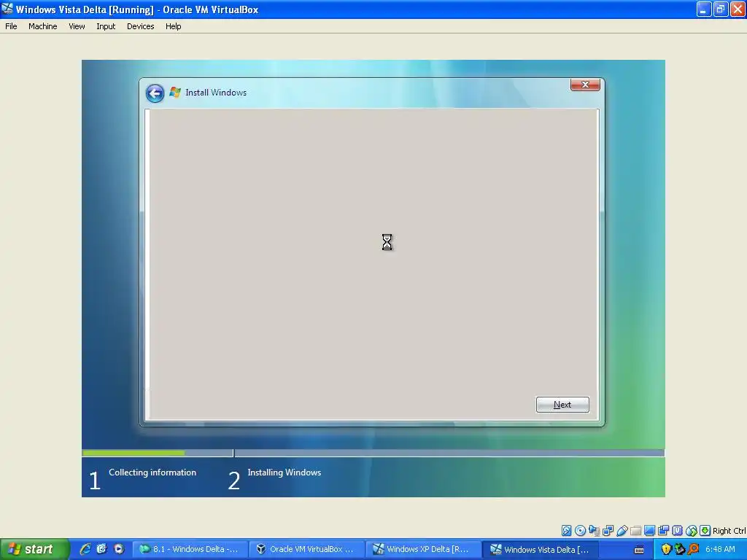Click the mouse integration status icon

[x=692, y=531]
